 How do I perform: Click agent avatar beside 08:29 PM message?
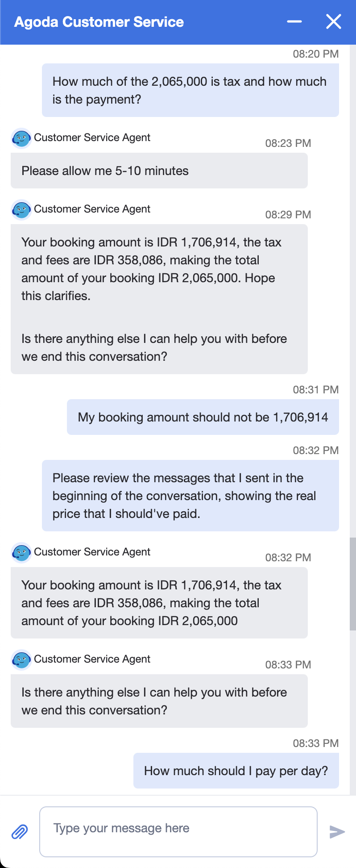click(x=21, y=210)
